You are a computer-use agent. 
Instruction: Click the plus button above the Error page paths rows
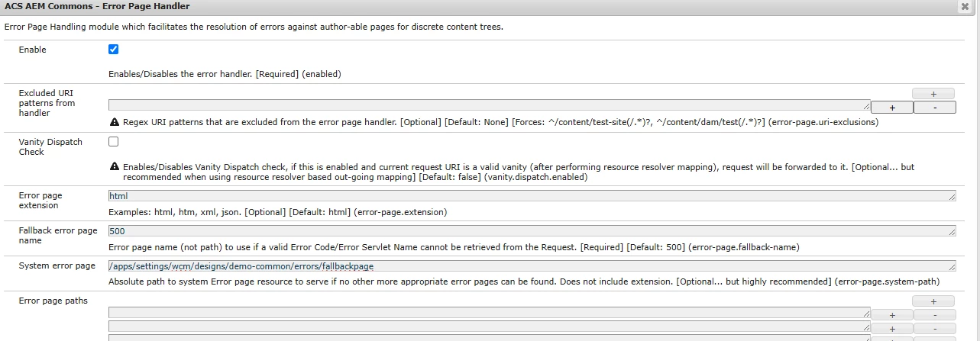coord(933,301)
